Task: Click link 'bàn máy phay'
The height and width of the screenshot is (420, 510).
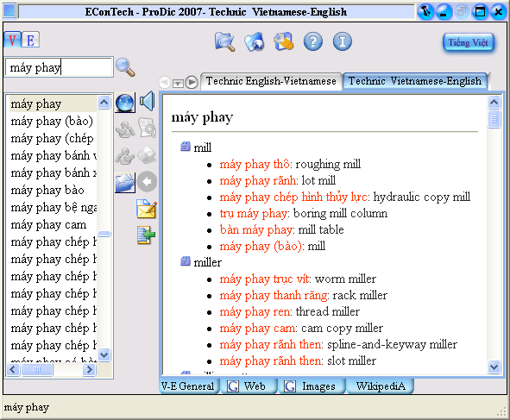Action: pos(256,229)
